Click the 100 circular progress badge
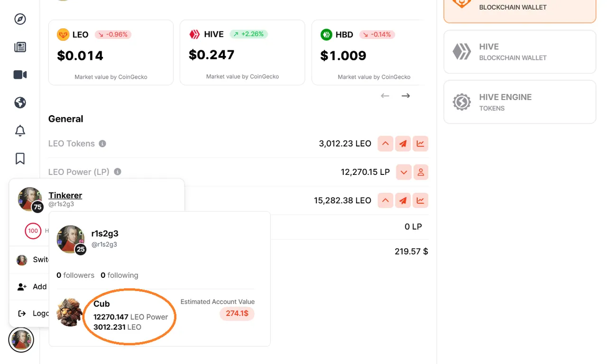This screenshot has width=607, height=364. click(33, 231)
